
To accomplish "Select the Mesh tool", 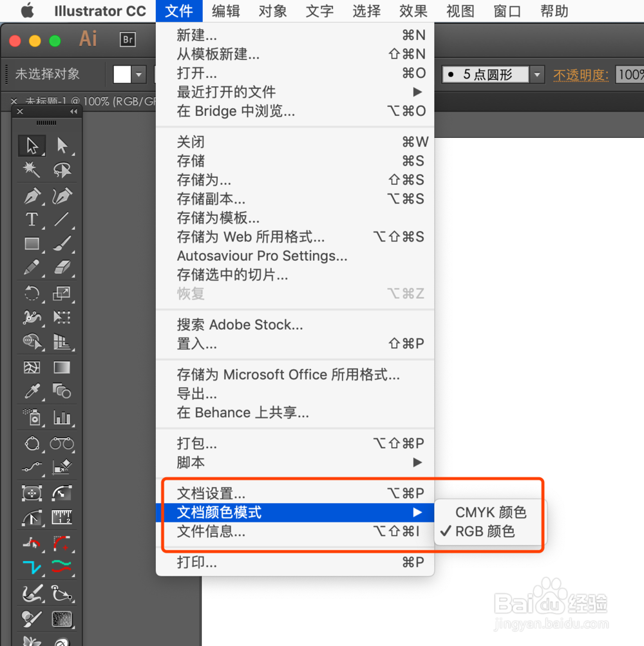I will [x=32, y=367].
